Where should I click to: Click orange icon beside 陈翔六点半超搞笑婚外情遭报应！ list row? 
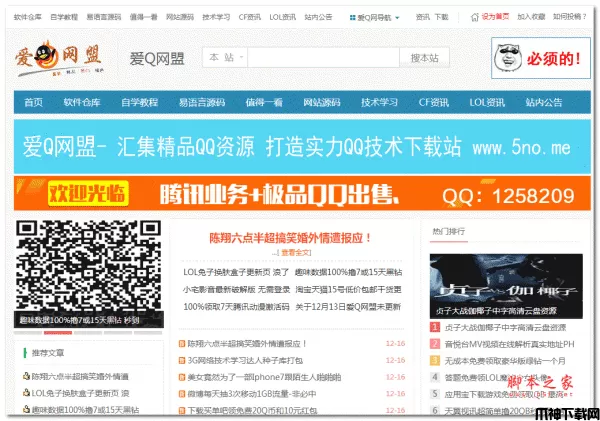pos(182,344)
